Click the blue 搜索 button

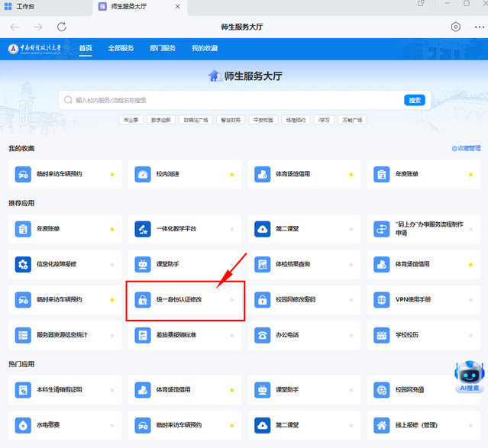pos(415,100)
